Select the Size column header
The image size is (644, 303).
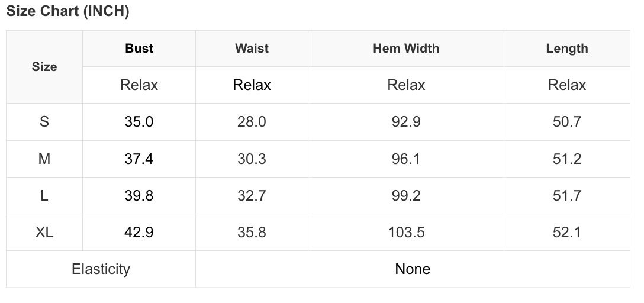coord(44,66)
